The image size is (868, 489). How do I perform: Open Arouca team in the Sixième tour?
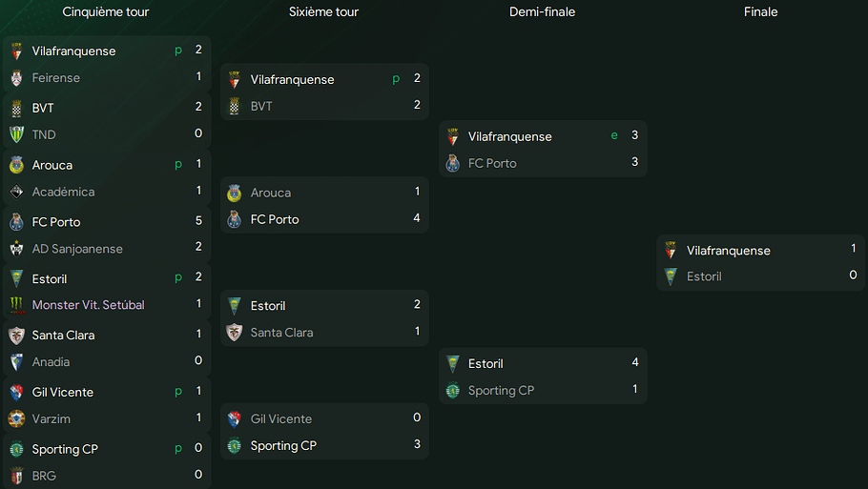pyautogui.click(x=271, y=193)
